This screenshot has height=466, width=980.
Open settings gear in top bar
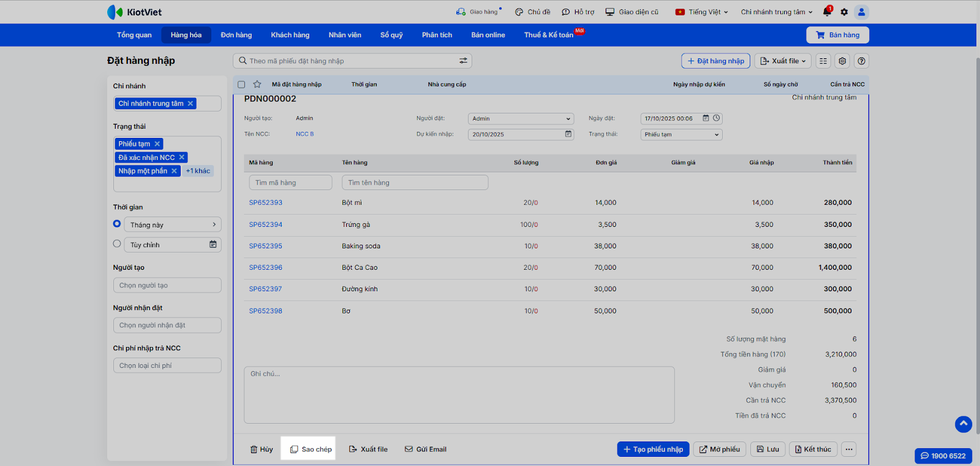[844, 12]
